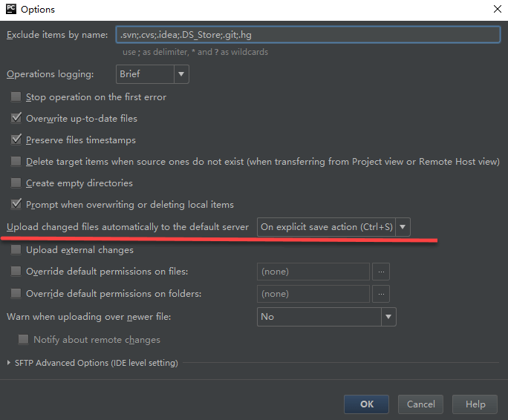Enable Override default permissions on files
The image size is (508, 420).
pyautogui.click(x=16, y=271)
